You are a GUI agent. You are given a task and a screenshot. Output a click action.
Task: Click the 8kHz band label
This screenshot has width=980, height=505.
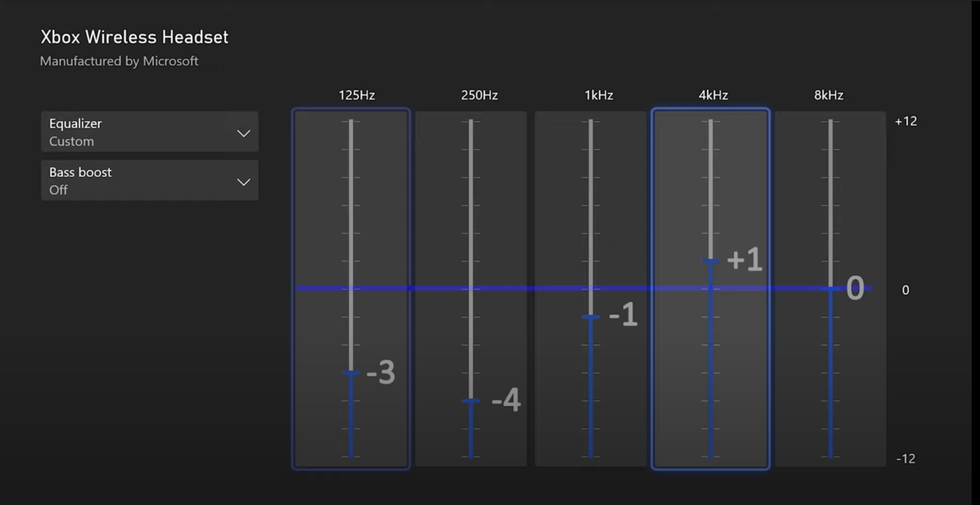click(x=828, y=95)
